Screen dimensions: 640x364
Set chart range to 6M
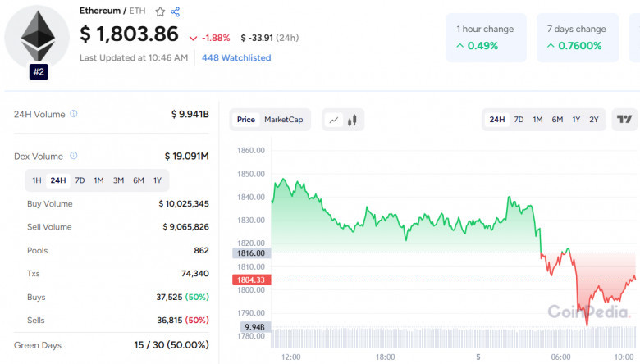click(557, 120)
